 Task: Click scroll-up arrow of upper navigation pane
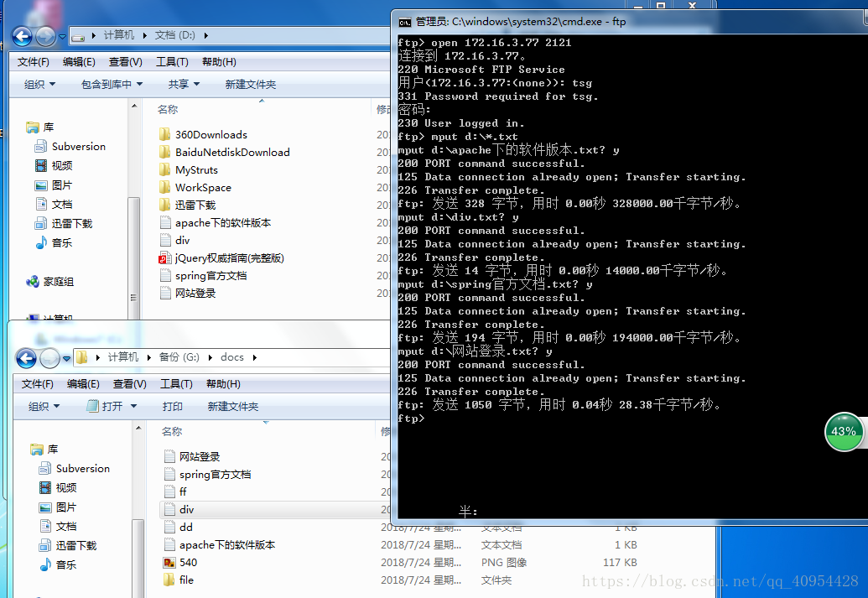tap(134, 105)
